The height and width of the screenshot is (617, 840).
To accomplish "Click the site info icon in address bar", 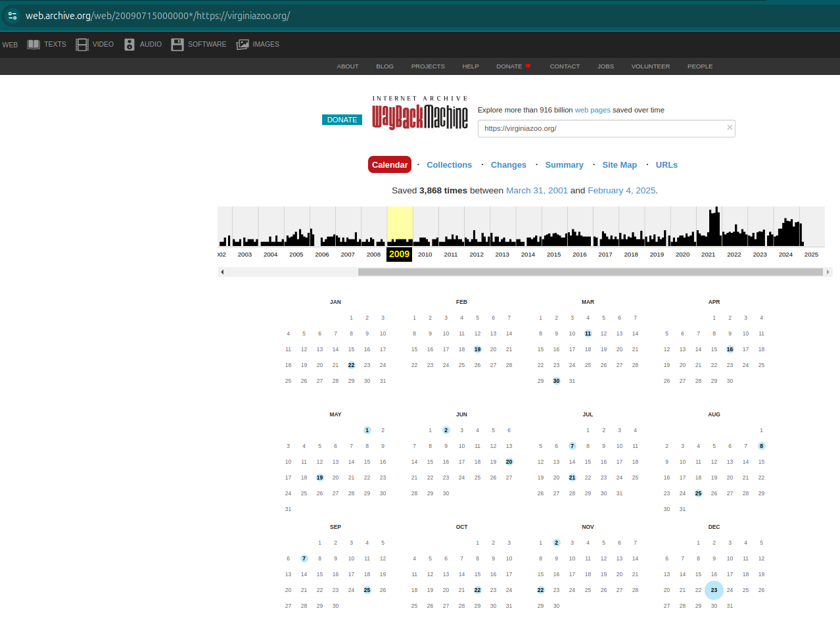I will point(12,16).
